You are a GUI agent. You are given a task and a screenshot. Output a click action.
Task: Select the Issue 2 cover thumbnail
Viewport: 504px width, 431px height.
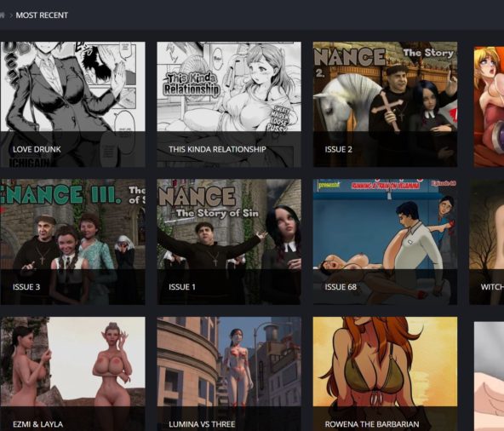pyautogui.click(x=385, y=104)
